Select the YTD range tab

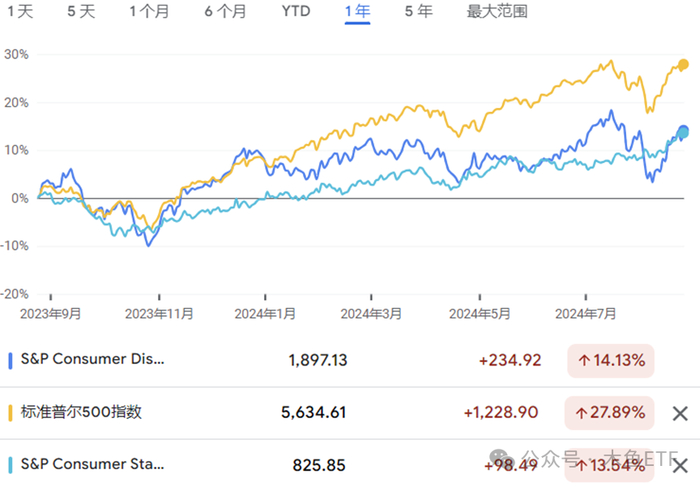(x=295, y=13)
